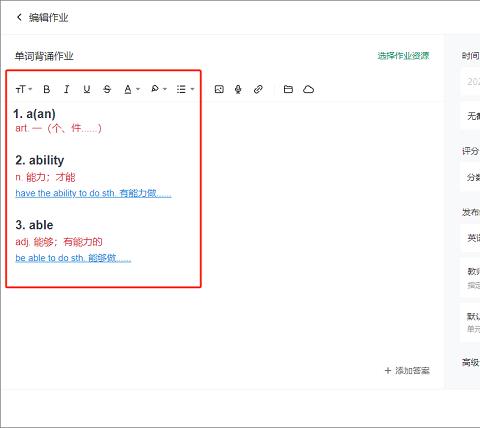
Task: Toggle italic formatting
Action: pyautogui.click(x=67, y=89)
